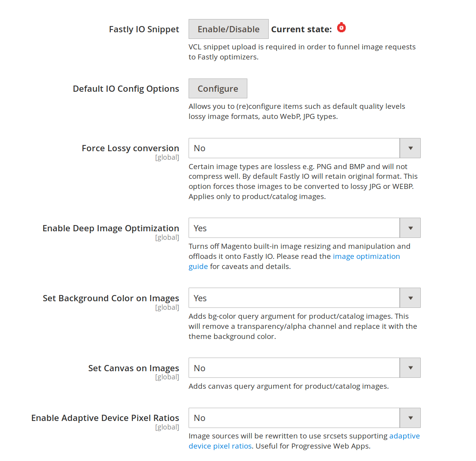Open the image optimization guide link
This screenshot has height=461, width=476.
tap(366, 257)
